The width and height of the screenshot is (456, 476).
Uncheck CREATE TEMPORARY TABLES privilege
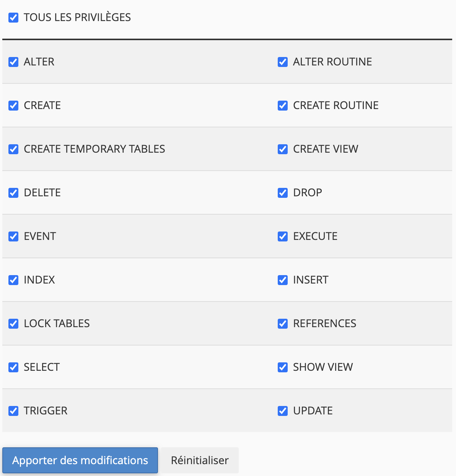13,149
